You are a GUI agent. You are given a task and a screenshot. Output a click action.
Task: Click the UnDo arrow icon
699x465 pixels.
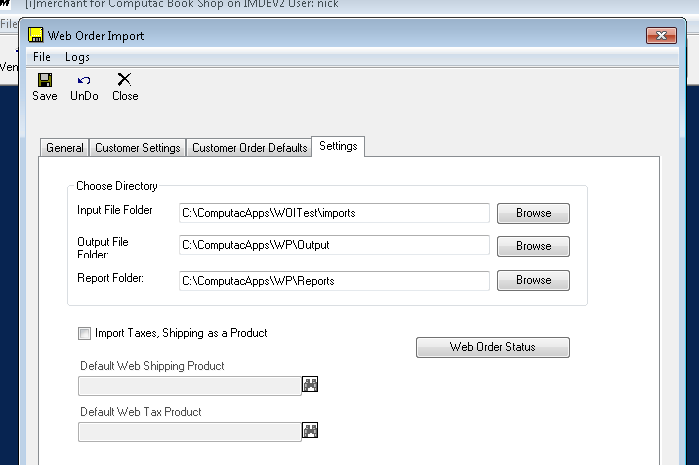(x=84, y=80)
